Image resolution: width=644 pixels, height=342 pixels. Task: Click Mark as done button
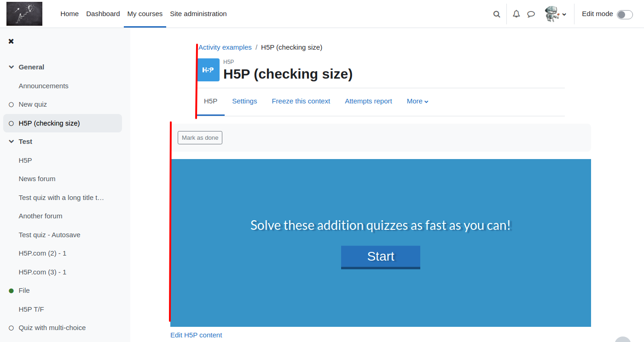point(200,138)
